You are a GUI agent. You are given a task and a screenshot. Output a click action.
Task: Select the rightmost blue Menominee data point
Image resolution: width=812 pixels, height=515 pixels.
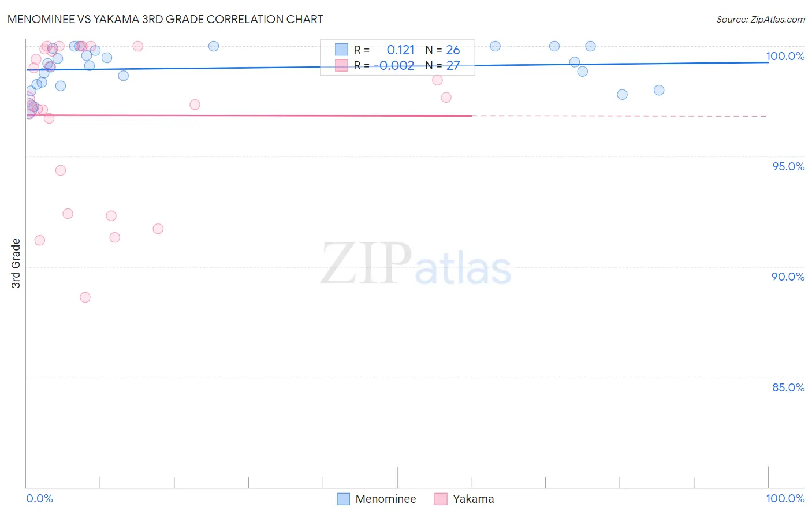tap(659, 90)
